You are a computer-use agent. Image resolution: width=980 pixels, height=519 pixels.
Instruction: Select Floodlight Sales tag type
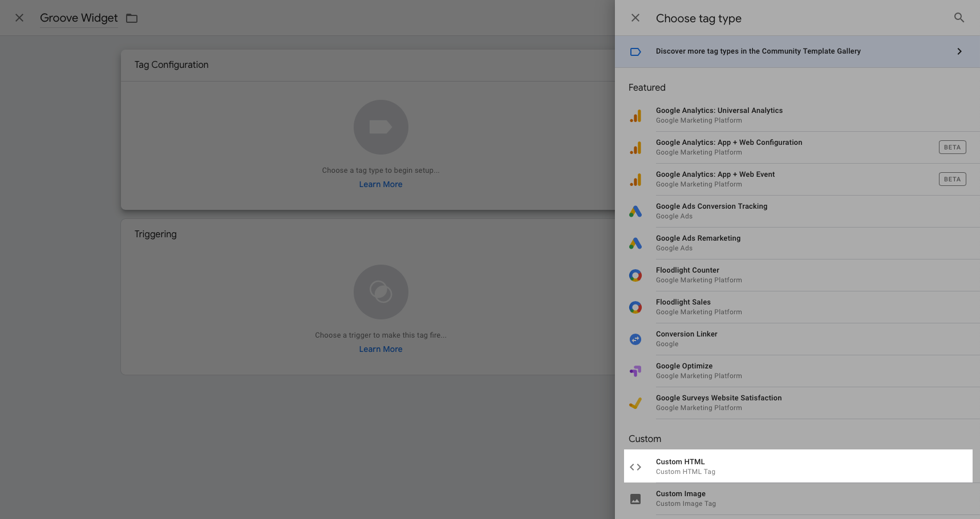click(x=797, y=307)
